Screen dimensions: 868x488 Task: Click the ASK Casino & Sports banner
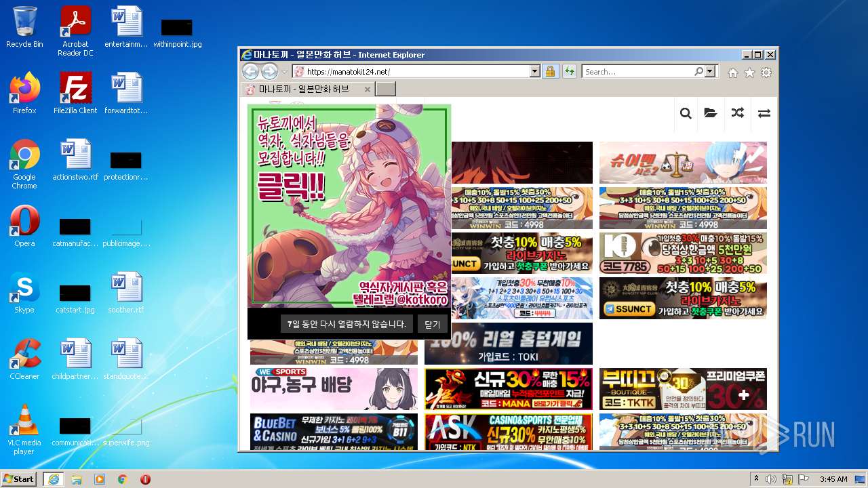(x=509, y=432)
